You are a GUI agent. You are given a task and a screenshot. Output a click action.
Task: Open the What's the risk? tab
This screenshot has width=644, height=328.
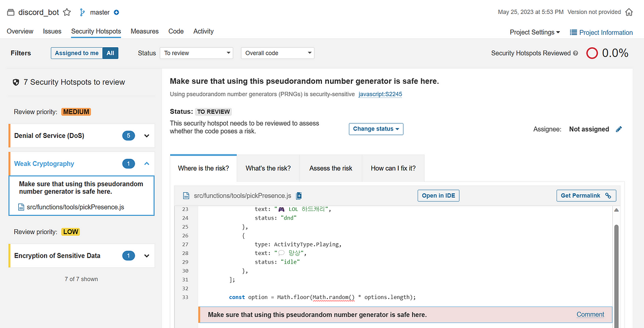(268, 168)
